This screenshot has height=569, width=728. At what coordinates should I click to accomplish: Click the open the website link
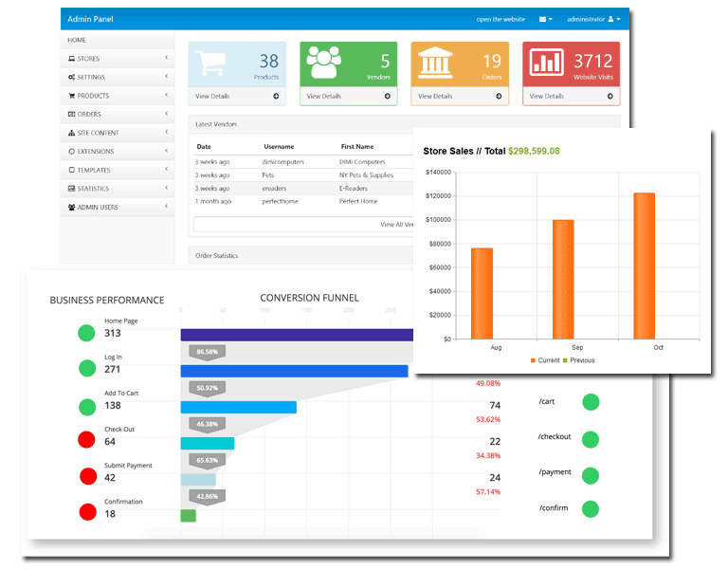pos(500,19)
